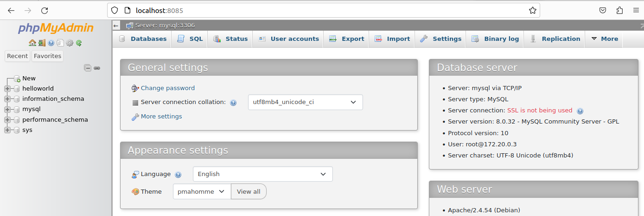
Task: Expand the helloworld database node
Action: 7,89
